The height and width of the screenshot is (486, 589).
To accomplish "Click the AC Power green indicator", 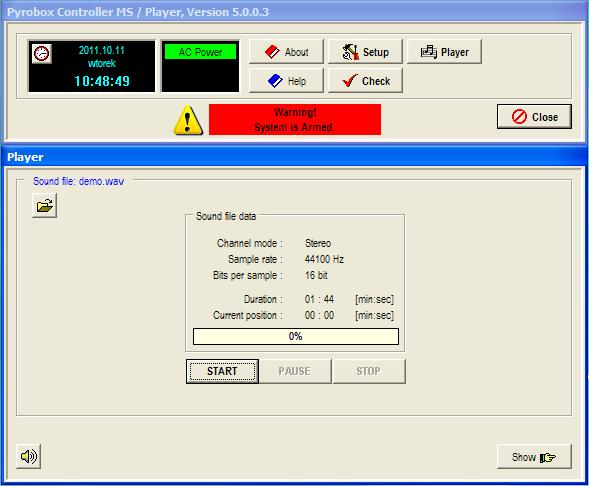I will pyautogui.click(x=200, y=52).
